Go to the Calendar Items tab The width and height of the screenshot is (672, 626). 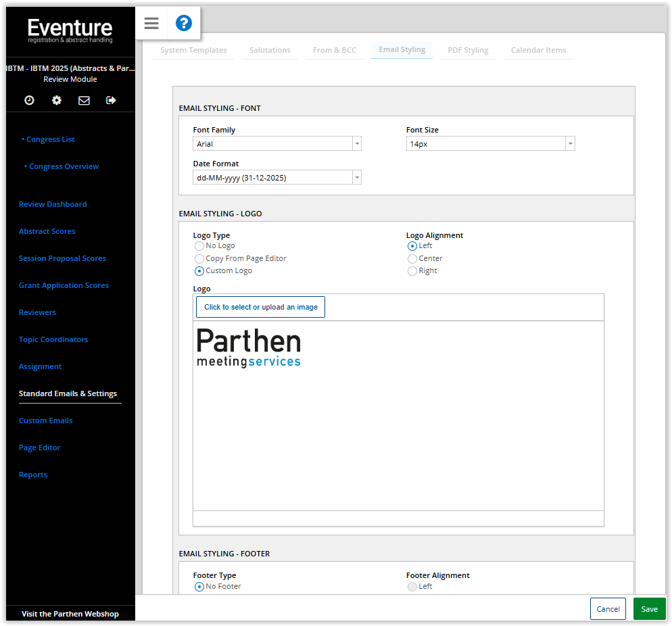[x=539, y=50]
